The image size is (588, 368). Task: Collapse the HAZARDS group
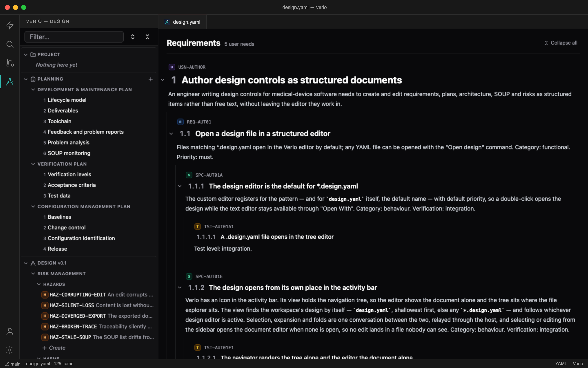tap(39, 284)
